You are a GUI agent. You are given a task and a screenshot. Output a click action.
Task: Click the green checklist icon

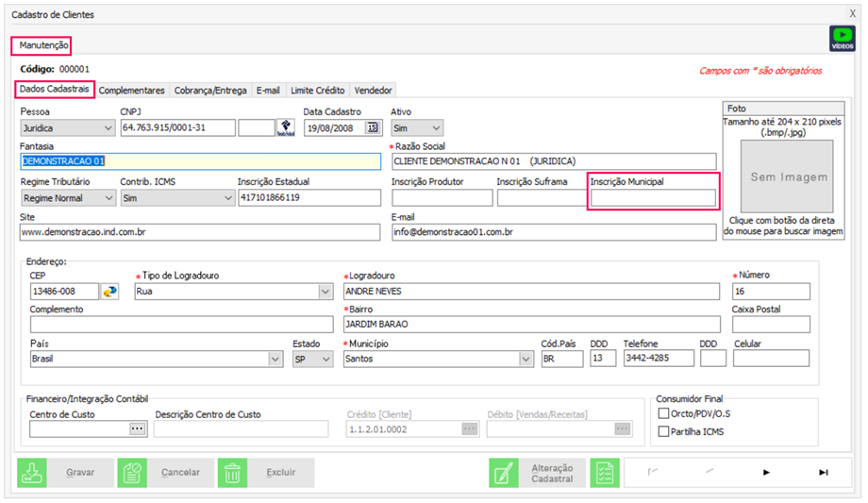605,473
